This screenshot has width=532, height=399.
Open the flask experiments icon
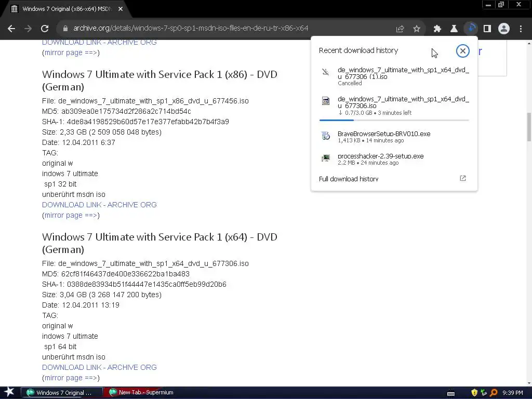click(454, 29)
